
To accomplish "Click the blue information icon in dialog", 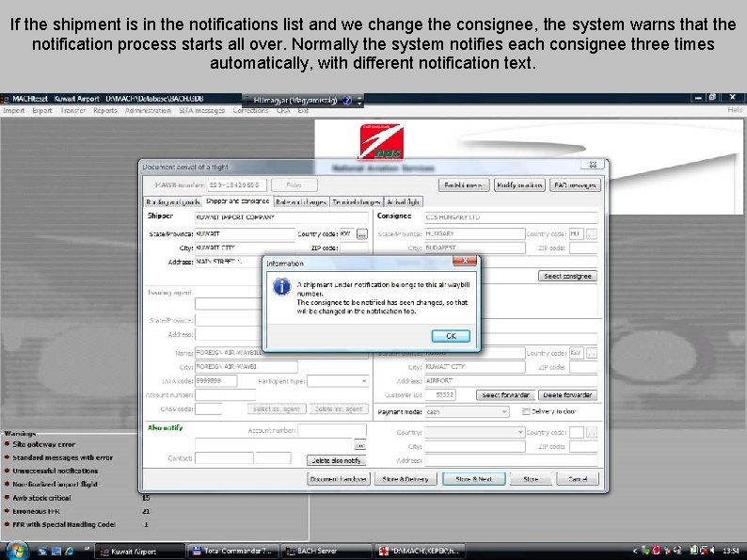I will click(281, 287).
